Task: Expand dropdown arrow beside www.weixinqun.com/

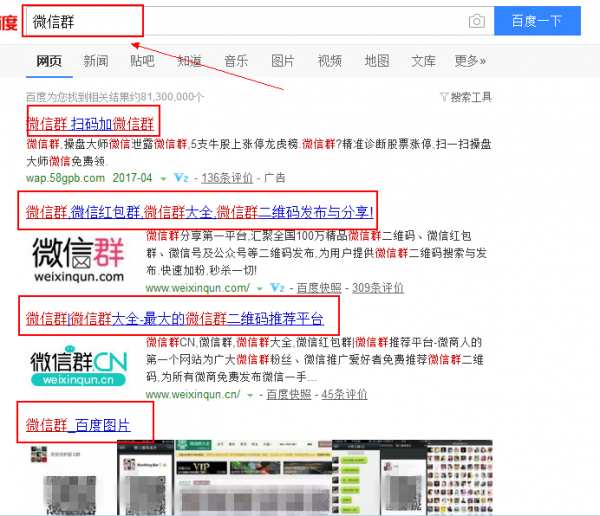Action: coord(259,289)
